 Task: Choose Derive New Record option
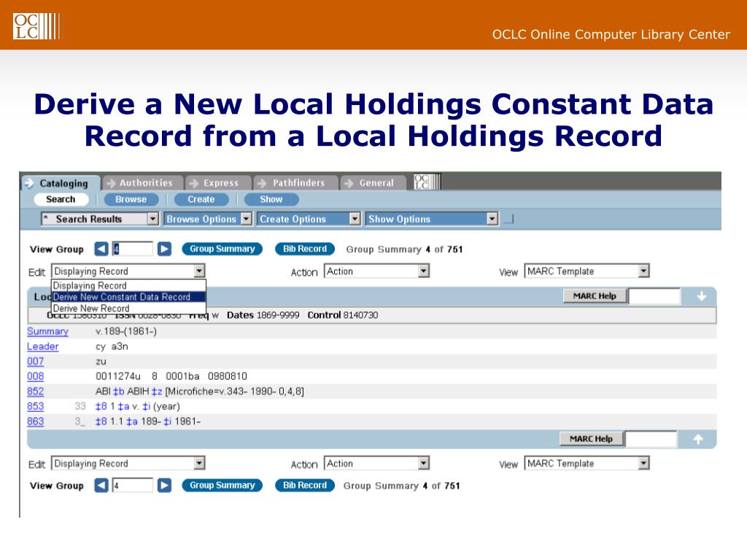click(x=128, y=308)
